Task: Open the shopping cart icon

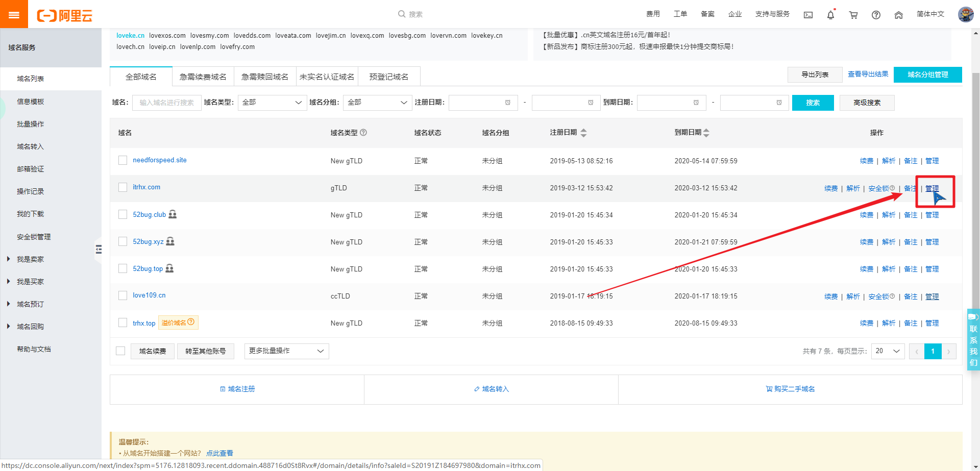Action: coord(853,15)
